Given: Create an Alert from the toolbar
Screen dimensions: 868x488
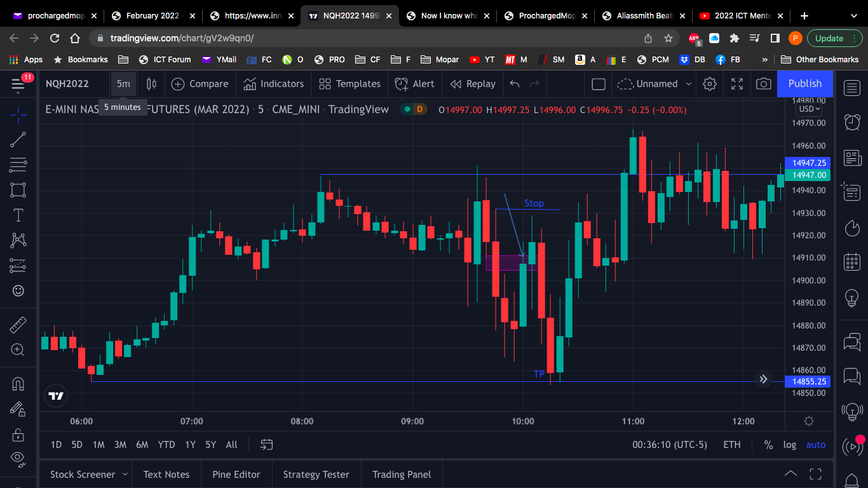Looking at the screenshot, I should click(x=414, y=84).
